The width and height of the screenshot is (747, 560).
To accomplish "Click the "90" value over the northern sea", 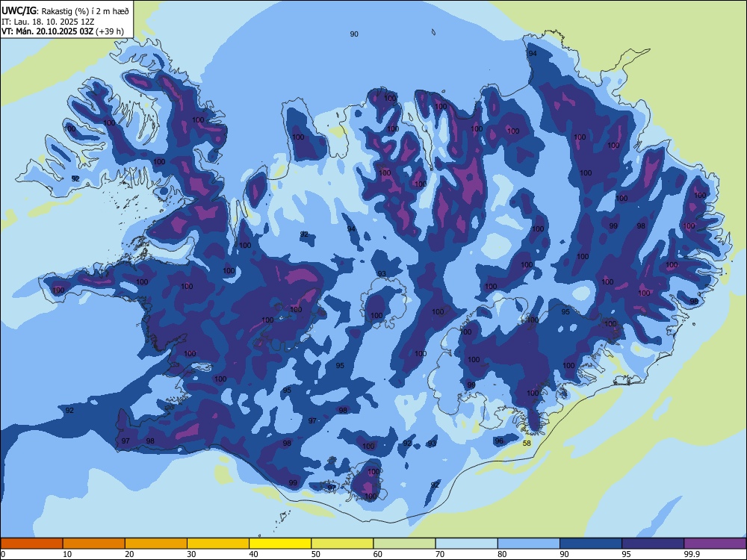I will (x=354, y=34).
